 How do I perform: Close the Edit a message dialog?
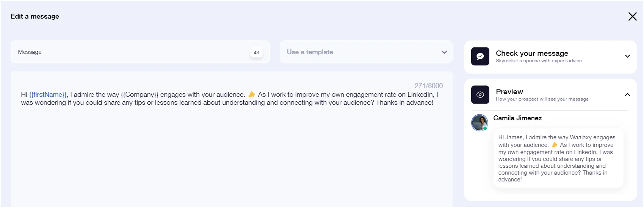632,16
